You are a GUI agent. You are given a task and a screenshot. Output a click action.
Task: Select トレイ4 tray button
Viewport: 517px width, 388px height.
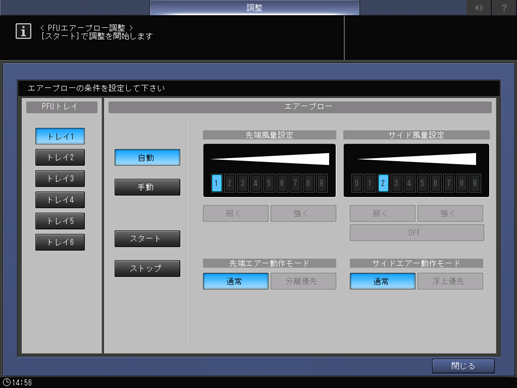[60, 200]
